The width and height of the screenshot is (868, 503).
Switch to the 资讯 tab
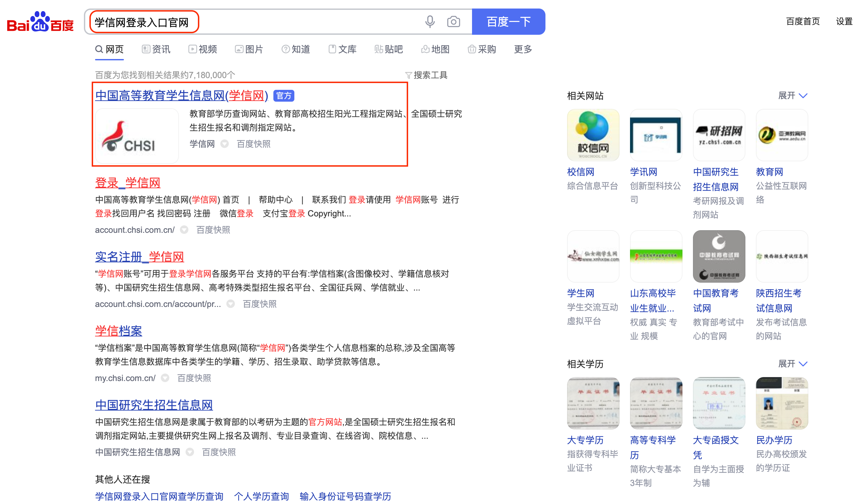click(156, 49)
